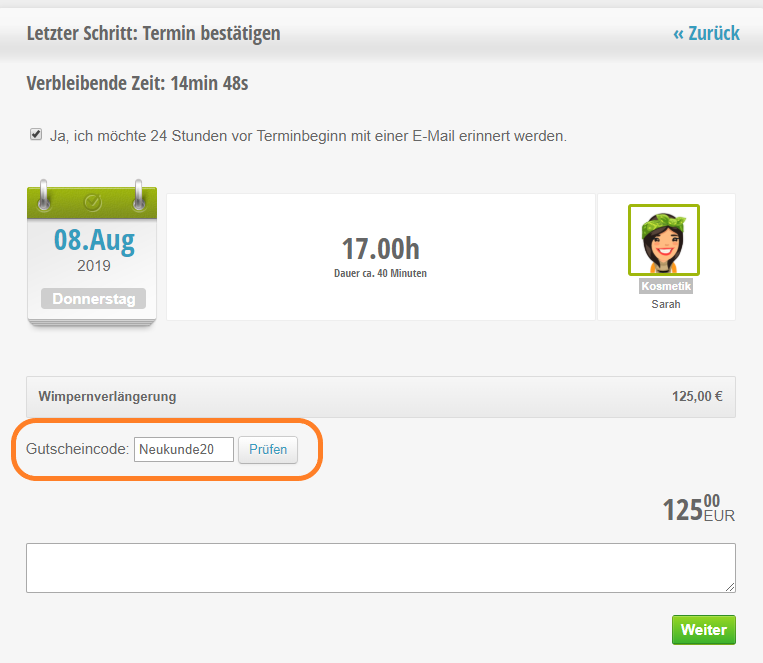The image size is (763, 663).
Task: Click the Donnerstag weekday badge
Action: pos(93,298)
